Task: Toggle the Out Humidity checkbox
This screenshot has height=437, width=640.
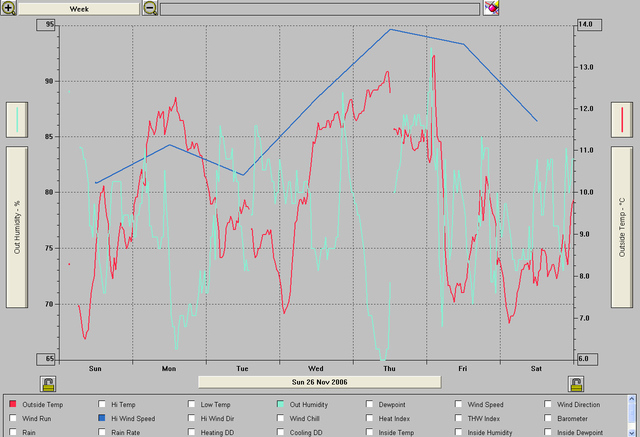Action: (280, 404)
